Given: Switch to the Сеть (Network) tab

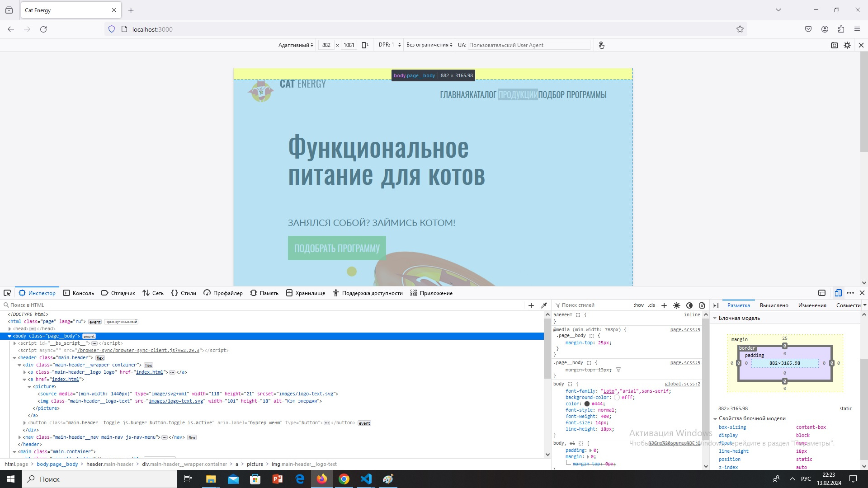Looking at the screenshot, I should [x=153, y=293].
